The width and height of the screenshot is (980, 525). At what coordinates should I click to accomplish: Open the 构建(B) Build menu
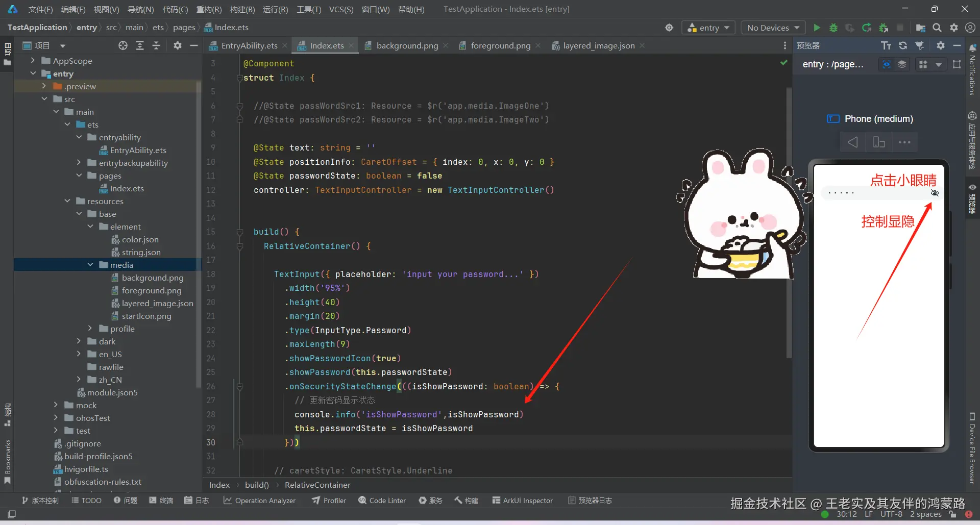coord(242,9)
